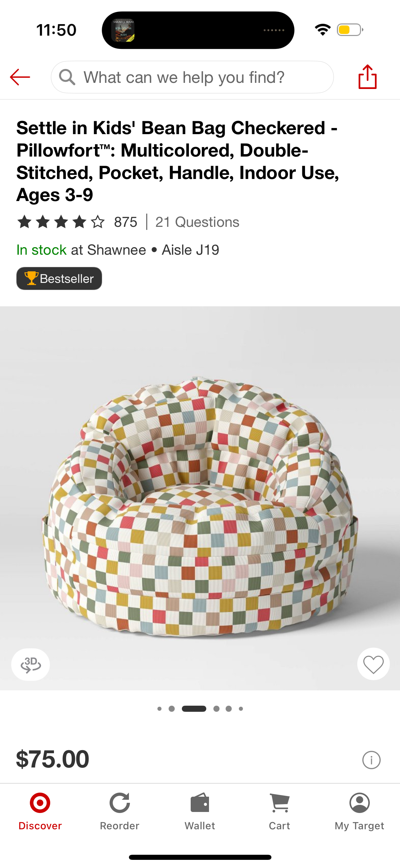Switch to the Reorder tab
Viewport: 400px width, 868px height.
pyautogui.click(x=119, y=812)
